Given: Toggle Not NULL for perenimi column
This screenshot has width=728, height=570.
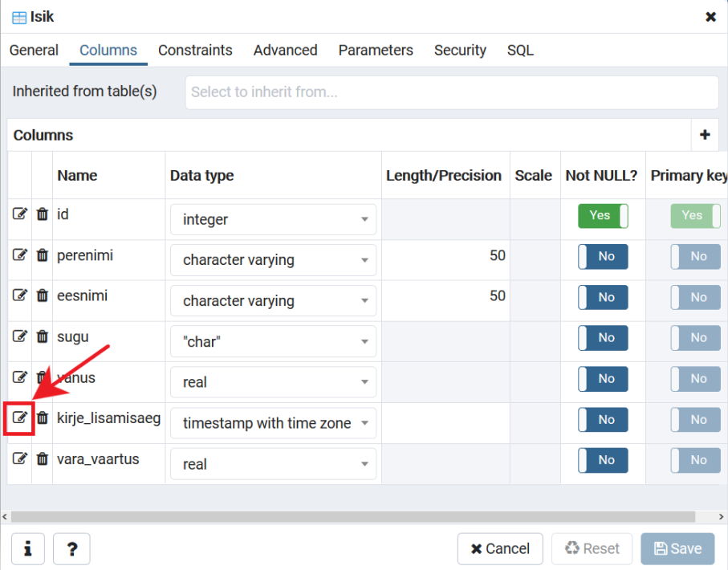Looking at the screenshot, I should click(x=603, y=256).
